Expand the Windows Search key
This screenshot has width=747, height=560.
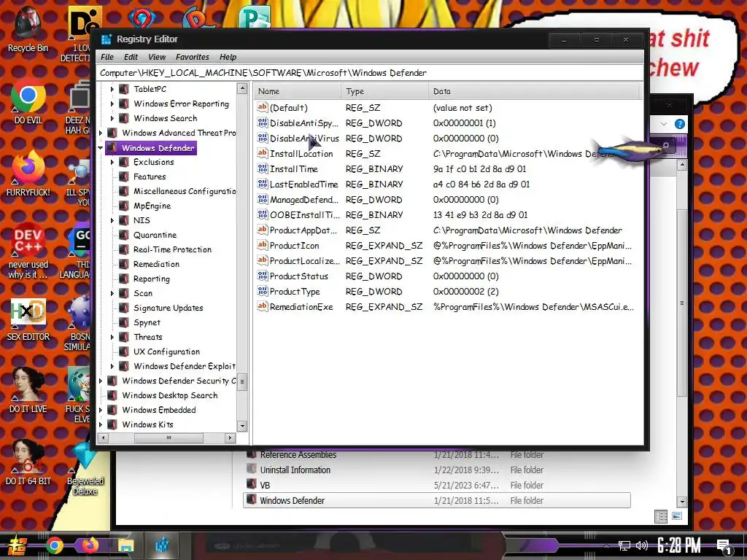point(112,118)
